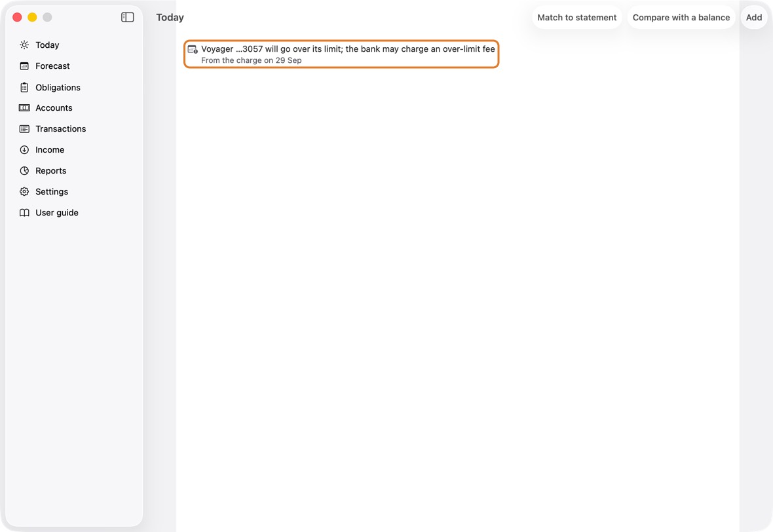Click the yellow minimize window button

coord(32,17)
